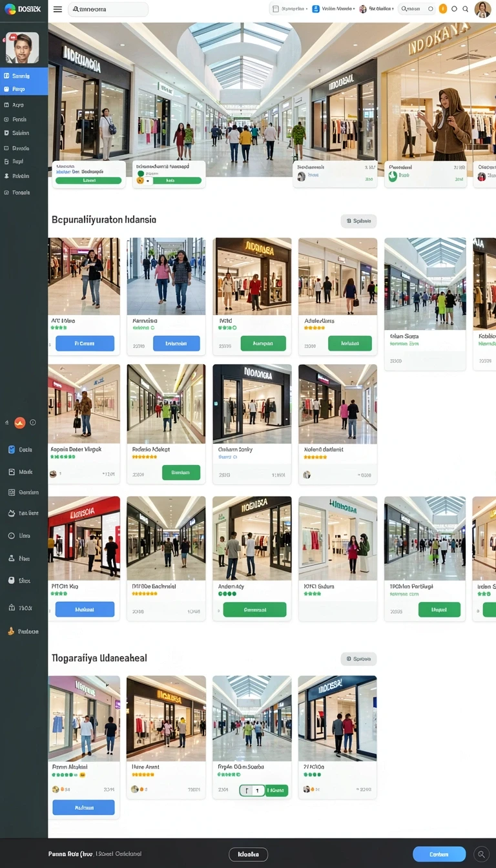
Task: Click the small circle icon beside the orange sidebar icon
Action: [x=33, y=422]
